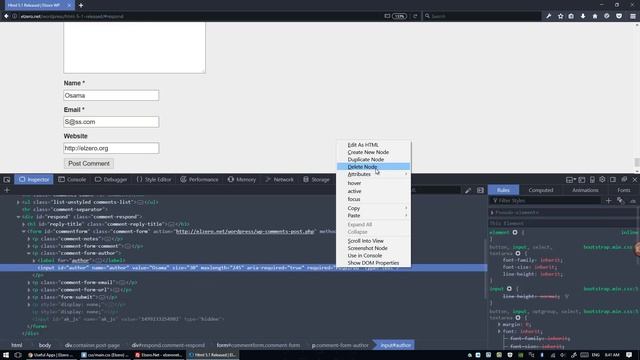Screen dimensions: 640x360
Task: Open Windows Start button
Action: [x=6, y=355]
